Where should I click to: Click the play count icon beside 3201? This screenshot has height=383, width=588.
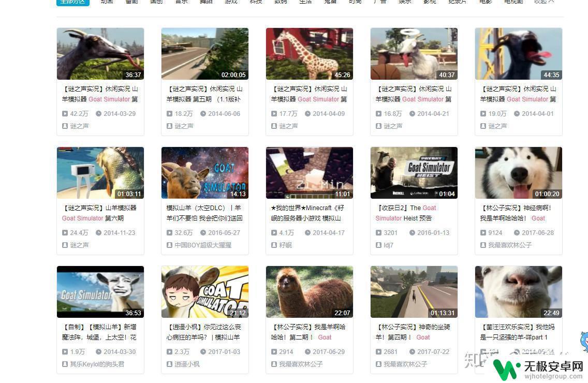(x=379, y=233)
